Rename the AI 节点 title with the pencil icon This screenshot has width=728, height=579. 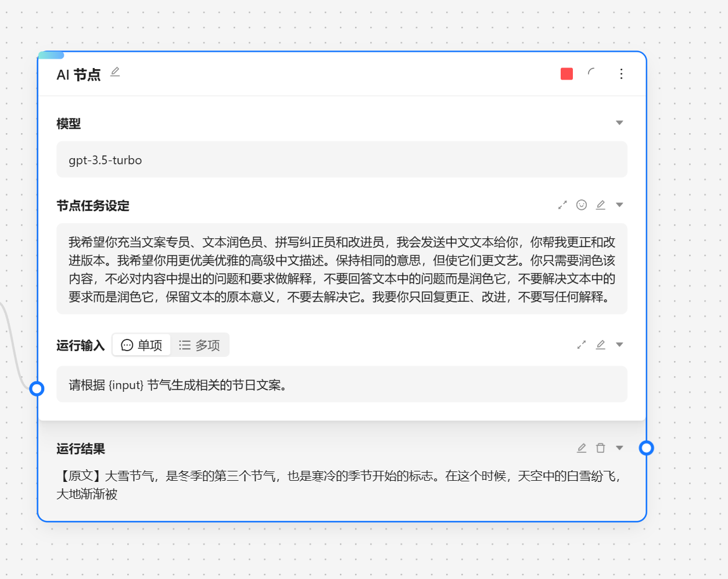coord(115,72)
